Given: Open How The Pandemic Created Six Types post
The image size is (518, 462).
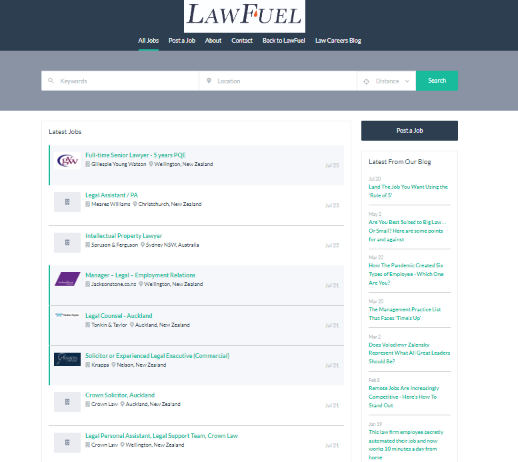Looking at the screenshot, I should click(x=406, y=274).
